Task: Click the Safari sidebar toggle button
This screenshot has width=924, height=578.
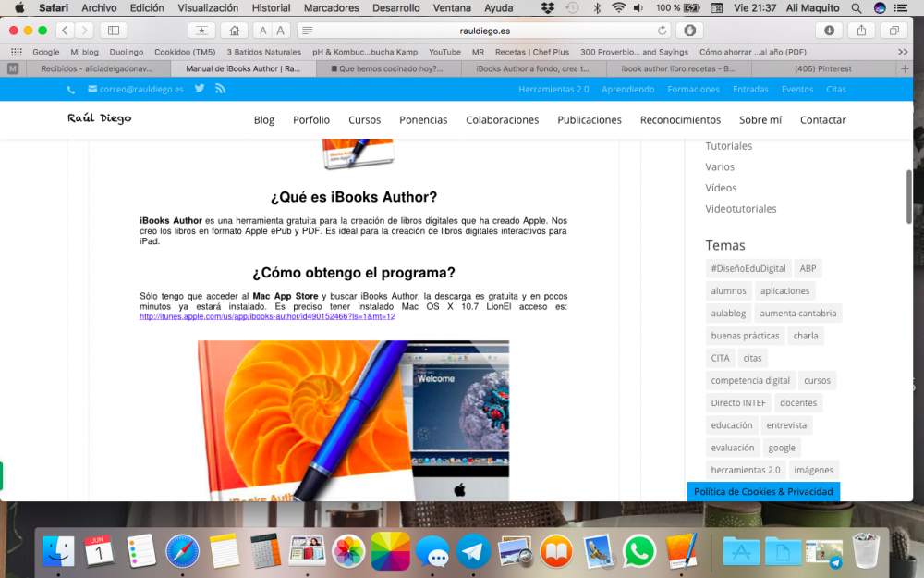Action: click(x=114, y=30)
